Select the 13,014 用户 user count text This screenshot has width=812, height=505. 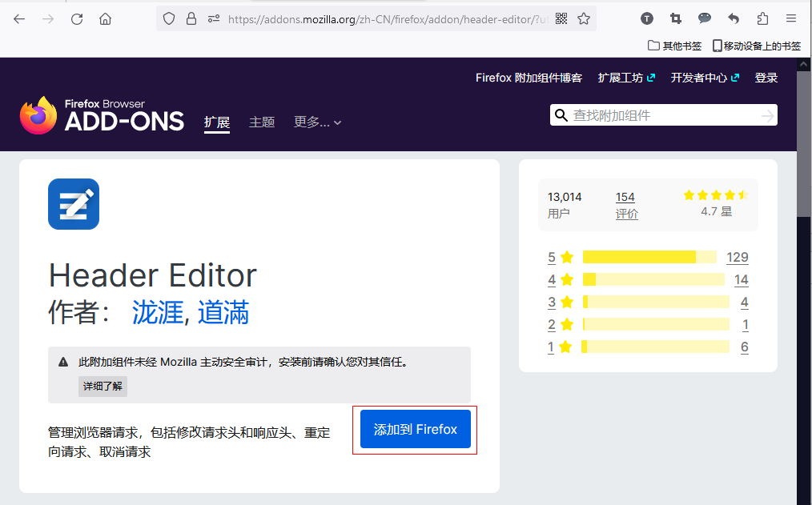[565, 205]
